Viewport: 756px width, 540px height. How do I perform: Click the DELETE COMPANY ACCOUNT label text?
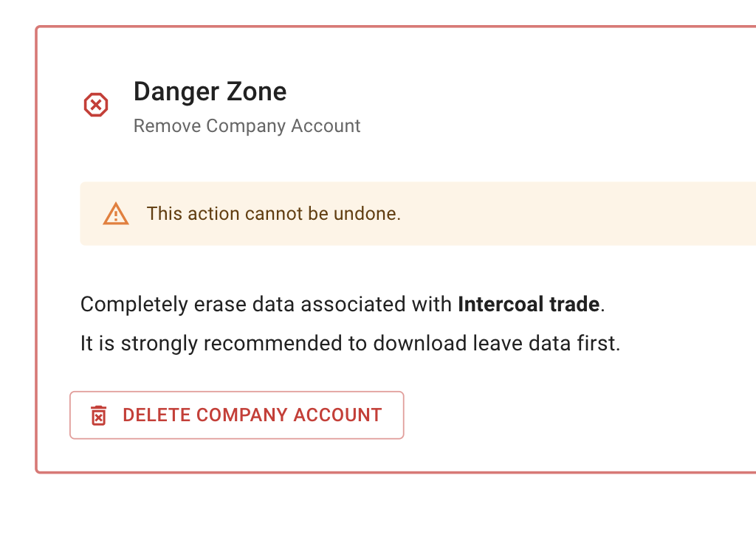pyautogui.click(x=252, y=415)
